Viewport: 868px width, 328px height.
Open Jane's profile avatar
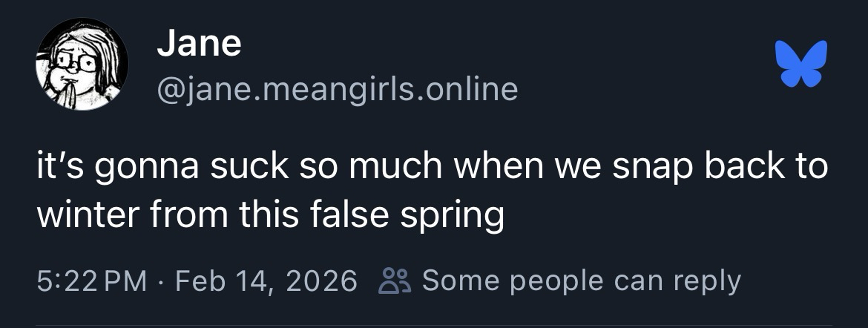tap(82, 65)
